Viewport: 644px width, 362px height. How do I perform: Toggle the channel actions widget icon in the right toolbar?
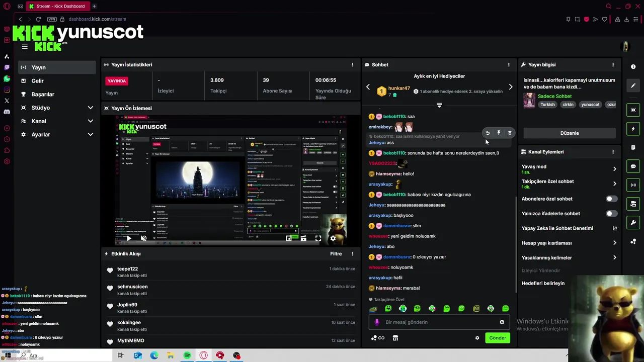pos(633,204)
